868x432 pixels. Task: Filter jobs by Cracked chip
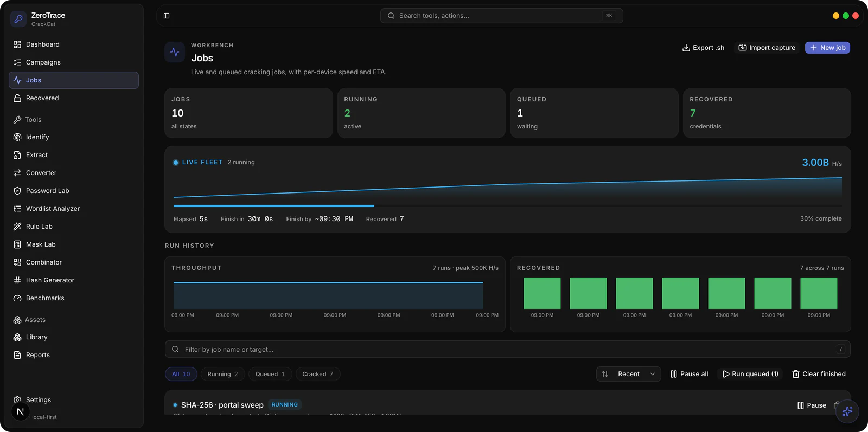click(318, 374)
